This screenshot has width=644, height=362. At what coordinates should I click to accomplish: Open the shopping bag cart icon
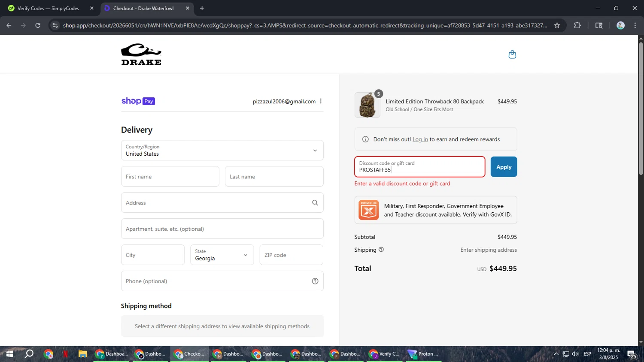coord(512,54)
